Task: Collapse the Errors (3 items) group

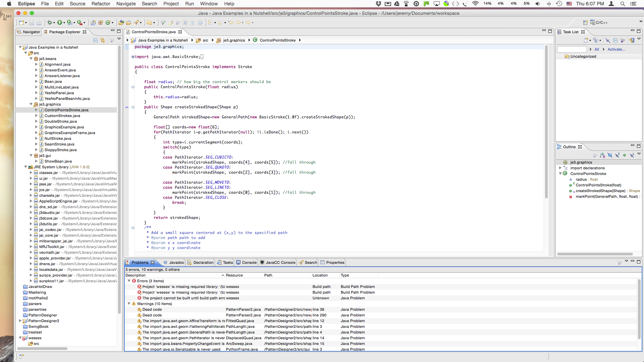Action: pos(129,281)
